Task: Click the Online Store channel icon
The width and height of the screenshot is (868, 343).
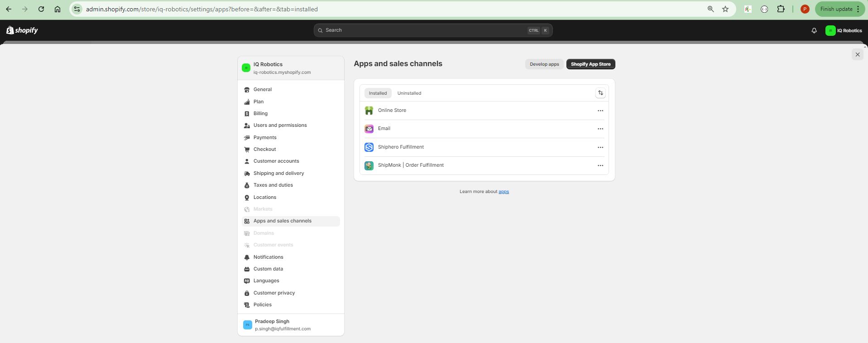Action: pyautogui.click(x=369, y=111)
